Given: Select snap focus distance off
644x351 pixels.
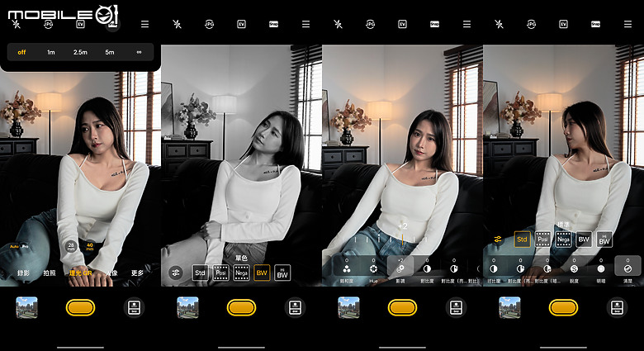Looking at the screenshot, I should click(x=21, y=52).
